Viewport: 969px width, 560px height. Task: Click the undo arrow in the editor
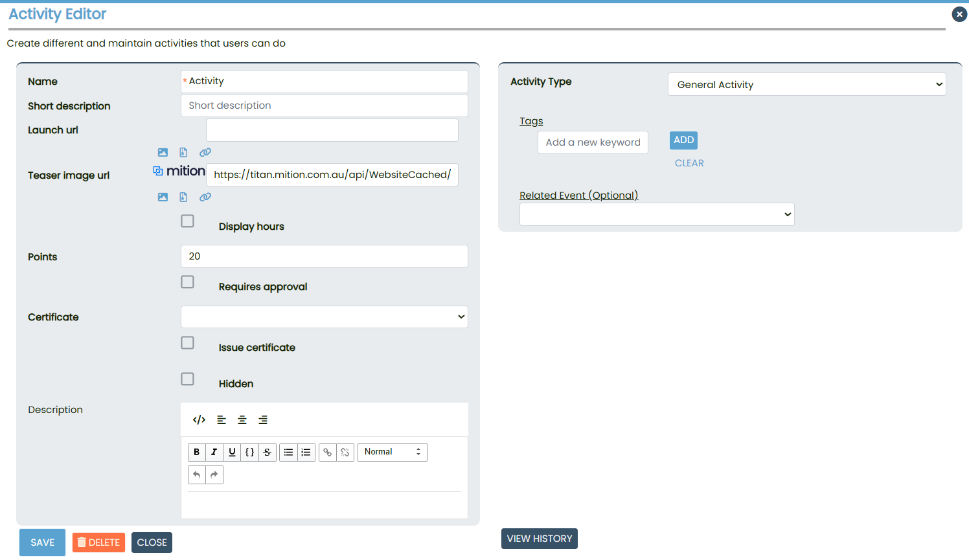197,475
